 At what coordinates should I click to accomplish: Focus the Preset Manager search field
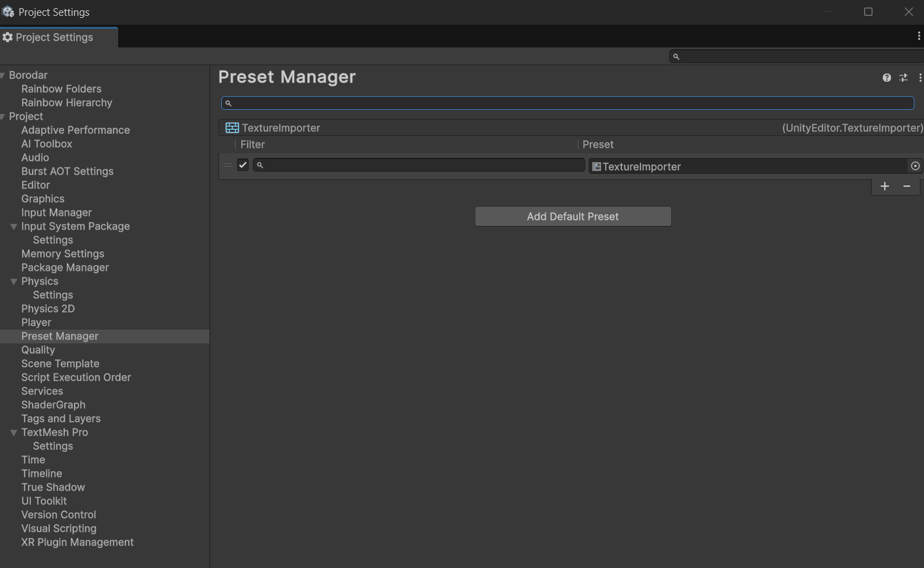pyautogui.click(x=567, y=103)
